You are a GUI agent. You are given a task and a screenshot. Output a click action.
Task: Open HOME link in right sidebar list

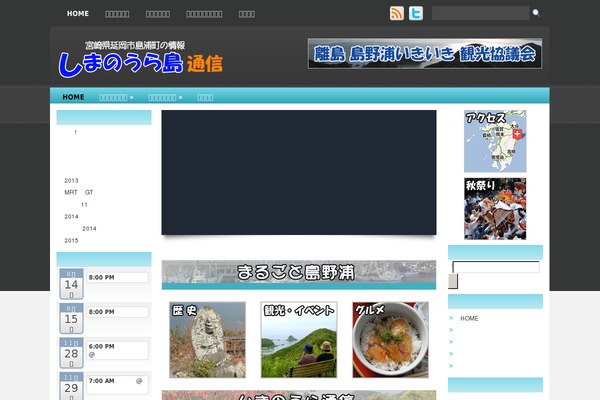tap(469, 318)
